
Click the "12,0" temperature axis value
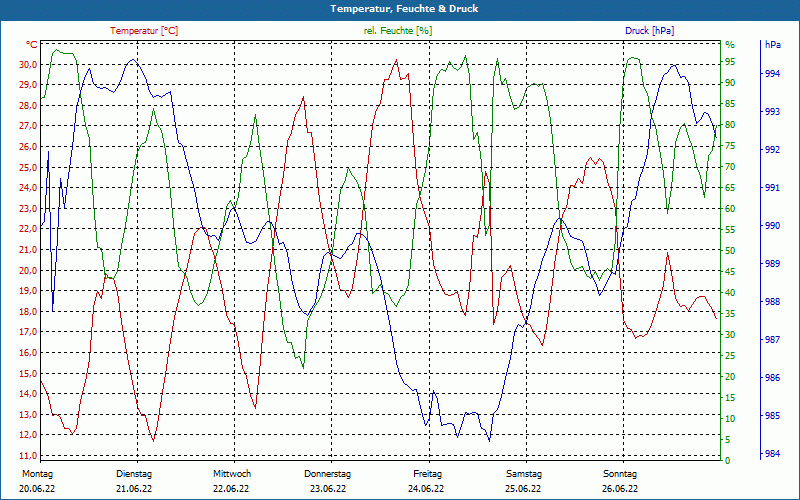point(28,435)
